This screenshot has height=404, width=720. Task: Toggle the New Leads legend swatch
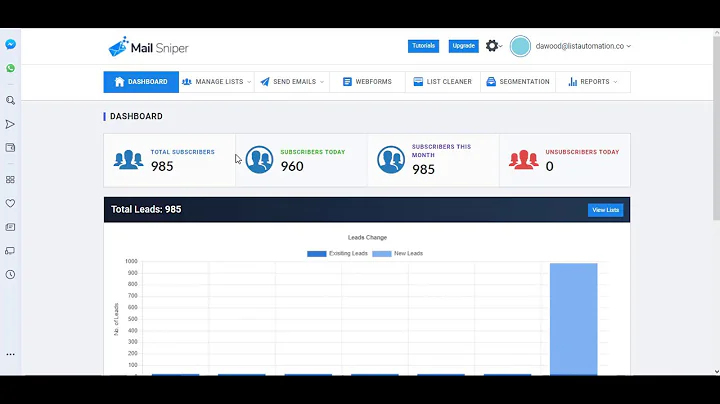[382, 254]
